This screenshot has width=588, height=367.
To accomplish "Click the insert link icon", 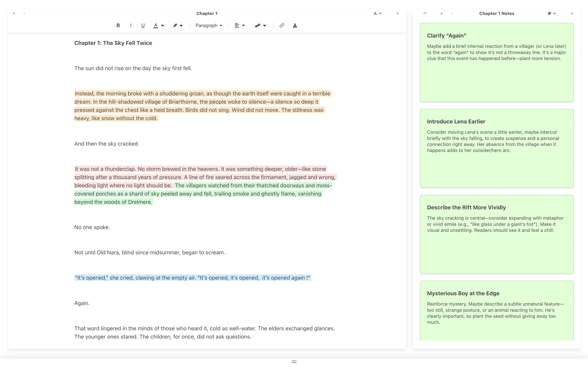I will [282, 25].
